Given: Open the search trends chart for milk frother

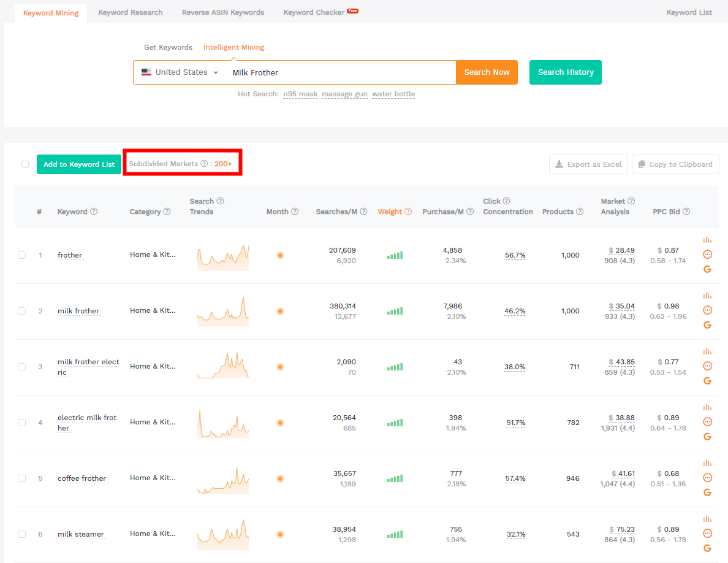Looking at the screenshot, I should (x=223, y=311).
